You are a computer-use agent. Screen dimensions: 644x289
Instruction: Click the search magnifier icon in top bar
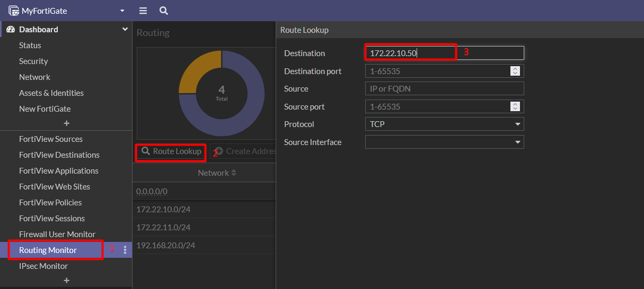coord(164,11)
